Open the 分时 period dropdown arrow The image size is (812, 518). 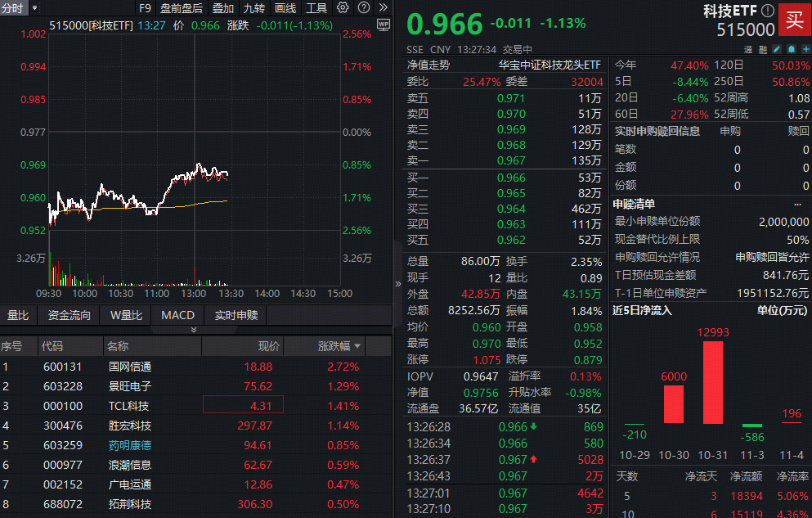point(33,8)
